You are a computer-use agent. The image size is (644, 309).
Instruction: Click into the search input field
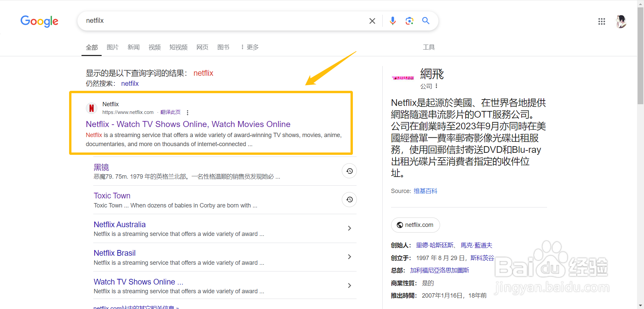click(x=225, y=21)
